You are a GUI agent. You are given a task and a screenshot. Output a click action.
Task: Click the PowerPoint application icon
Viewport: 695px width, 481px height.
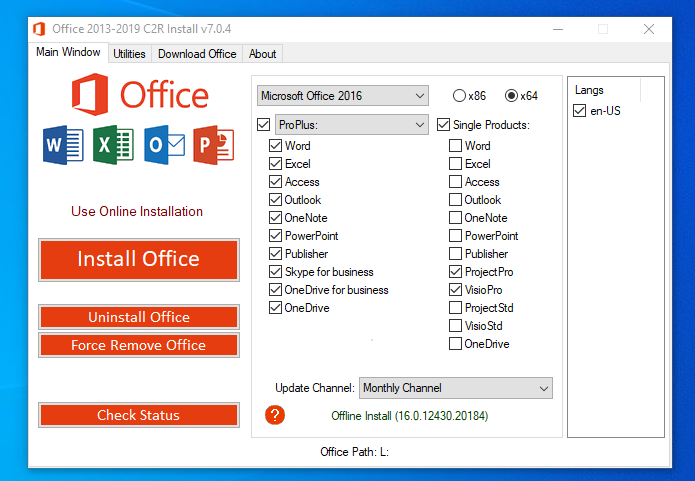pyautogui.click(x=214, y=145)
